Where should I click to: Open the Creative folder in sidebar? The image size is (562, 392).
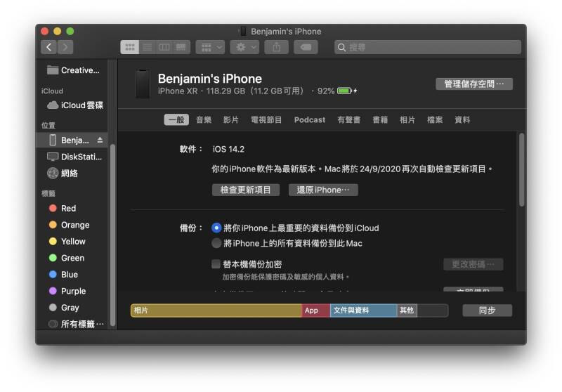click(x=74, y=70)
